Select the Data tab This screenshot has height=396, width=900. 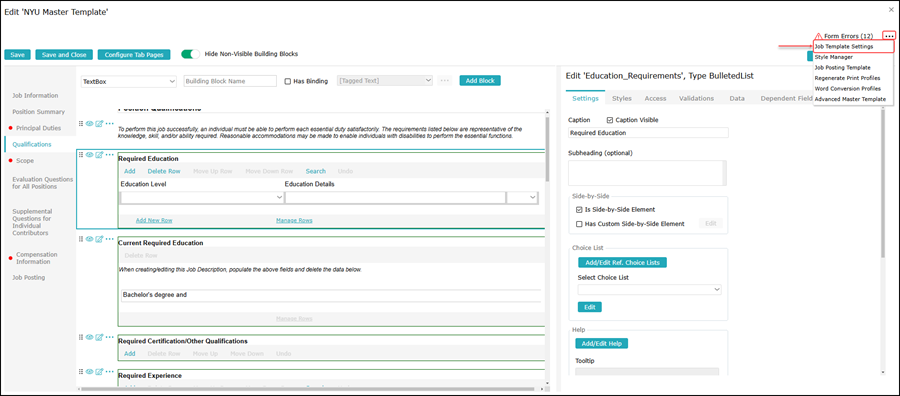(x=737, y=99)
